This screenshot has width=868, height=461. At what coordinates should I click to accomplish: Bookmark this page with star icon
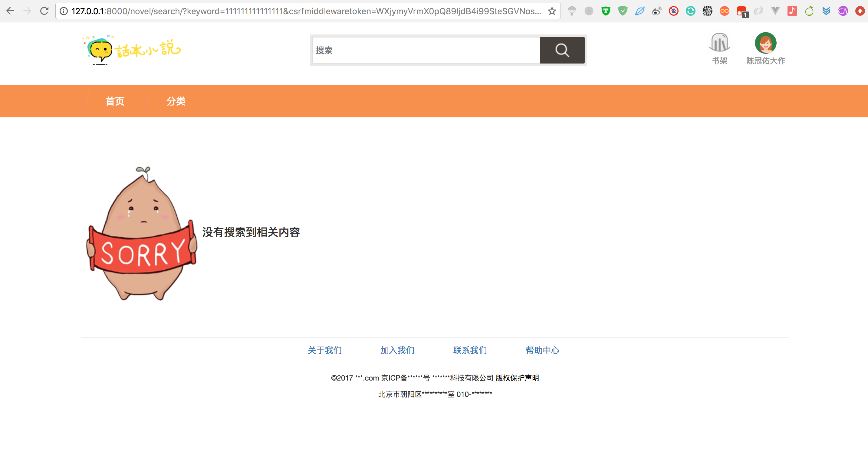click(552, 11)
